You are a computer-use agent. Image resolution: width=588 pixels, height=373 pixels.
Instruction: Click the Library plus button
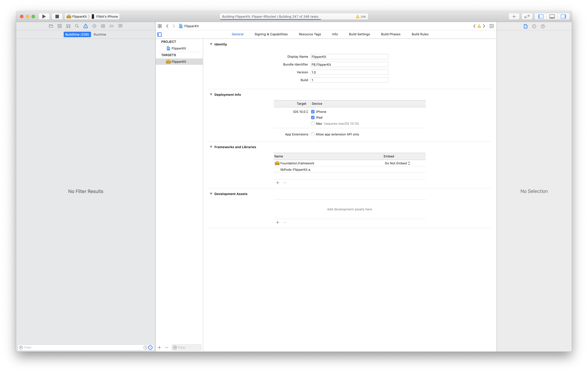click(x=514, y=16)
